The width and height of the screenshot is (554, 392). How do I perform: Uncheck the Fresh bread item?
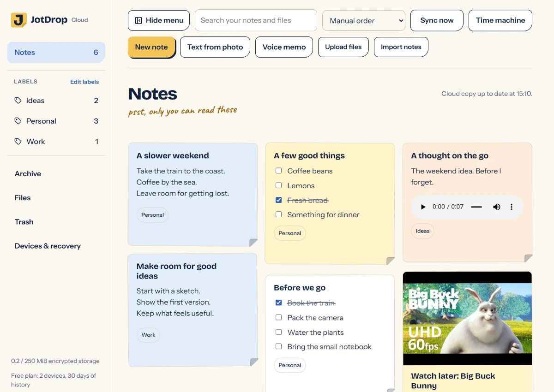coord(278,200)
